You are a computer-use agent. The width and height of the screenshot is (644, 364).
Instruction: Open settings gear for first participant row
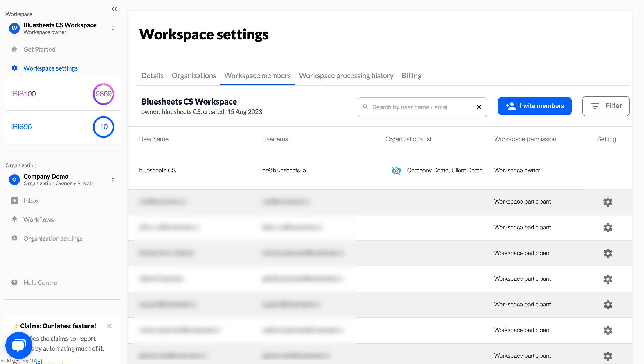pos(608,202)
